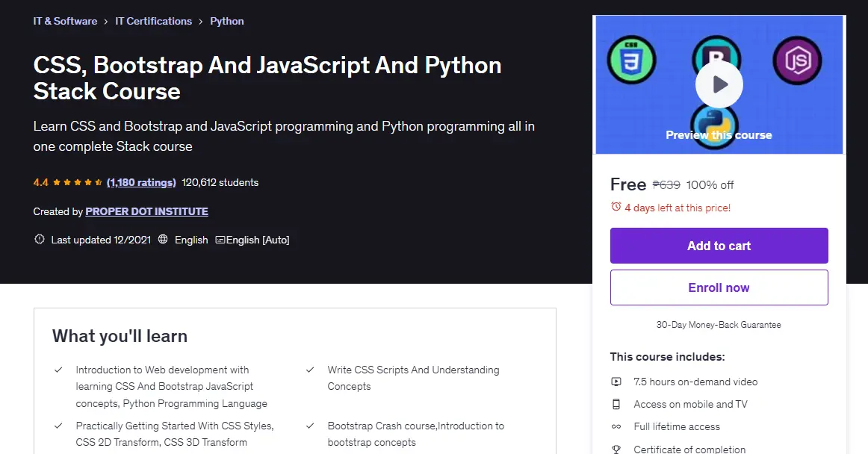Screen dimensions: 868x454
Task: Click the course title heading
Action: [x=267, y=78]
